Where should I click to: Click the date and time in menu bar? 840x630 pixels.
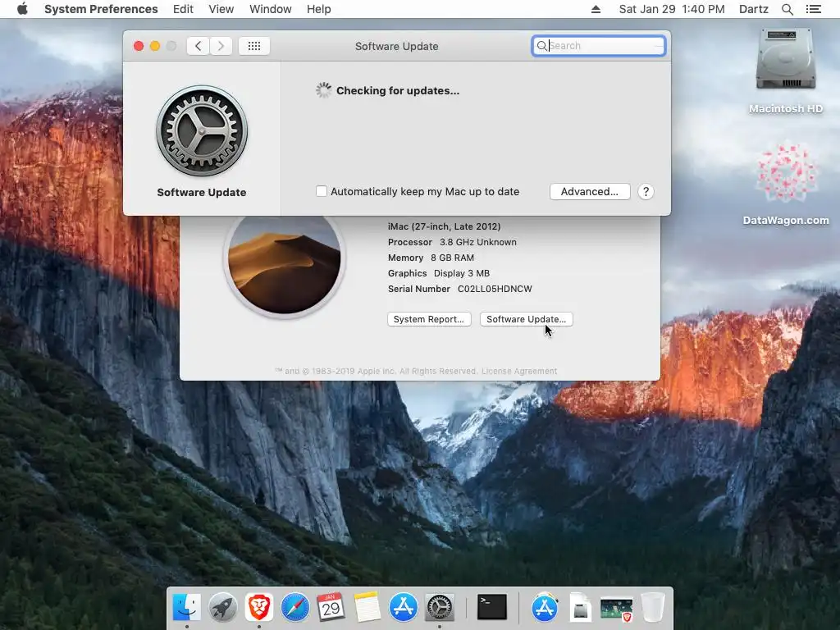click(672, 9)
